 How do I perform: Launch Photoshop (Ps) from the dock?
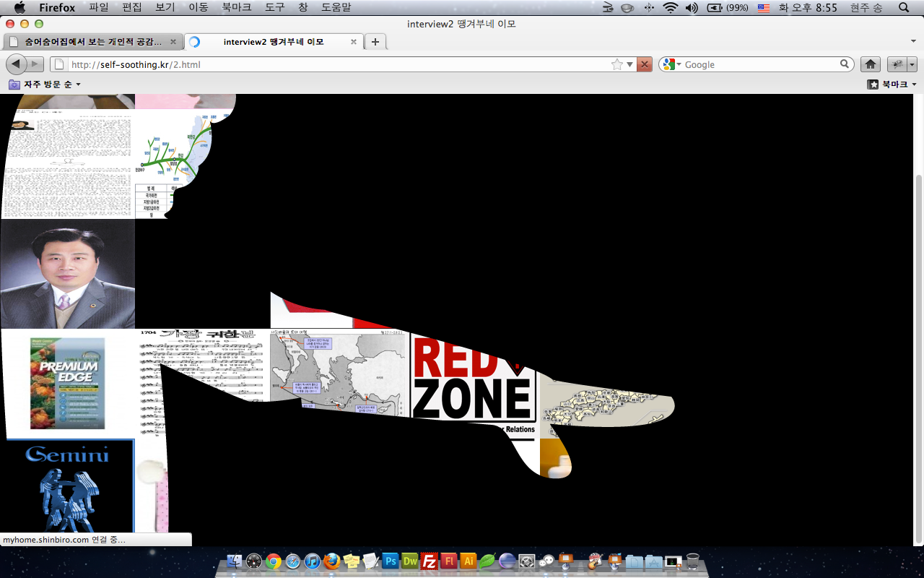coord(391,561)
